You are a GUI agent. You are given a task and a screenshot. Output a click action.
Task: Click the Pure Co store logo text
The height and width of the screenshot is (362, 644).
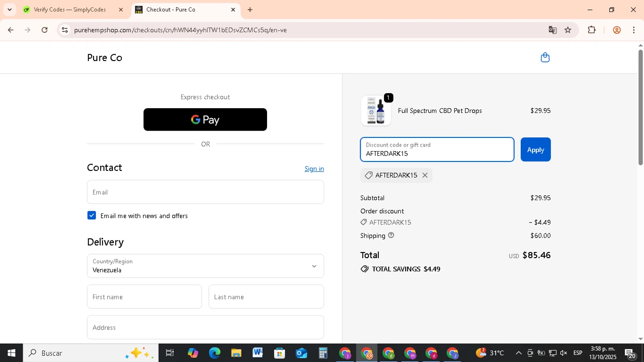click(x=104, y=58)
